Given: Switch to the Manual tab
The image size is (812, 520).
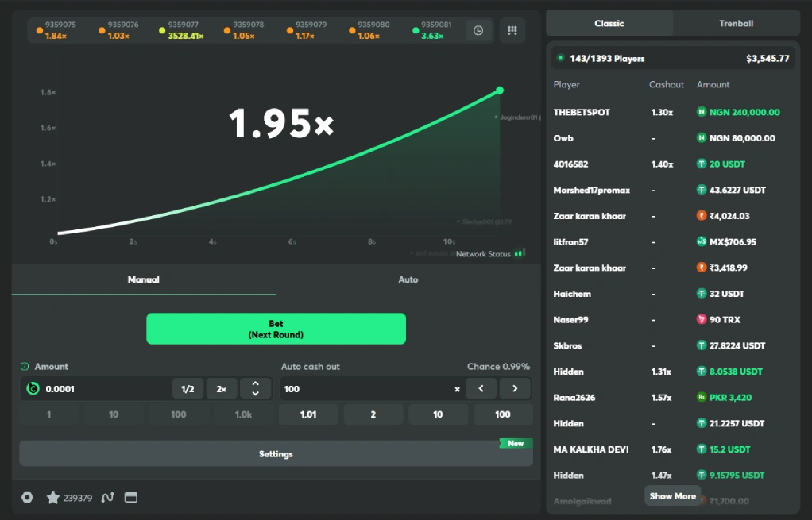Looking at the screenshot, I should pyautogui.click(x=144, y=279).
